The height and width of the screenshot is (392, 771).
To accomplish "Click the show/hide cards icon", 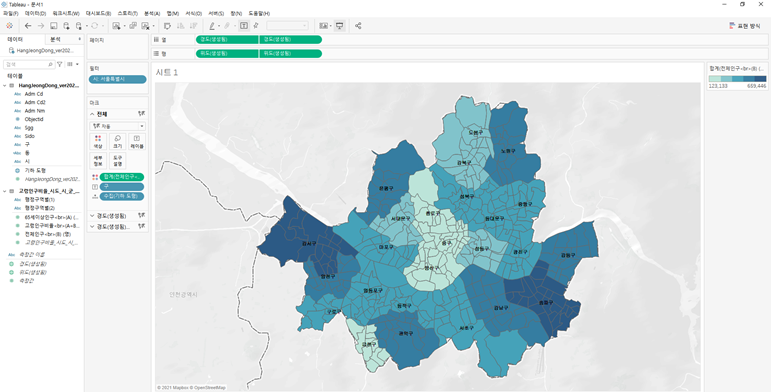I will pos(323,26).
